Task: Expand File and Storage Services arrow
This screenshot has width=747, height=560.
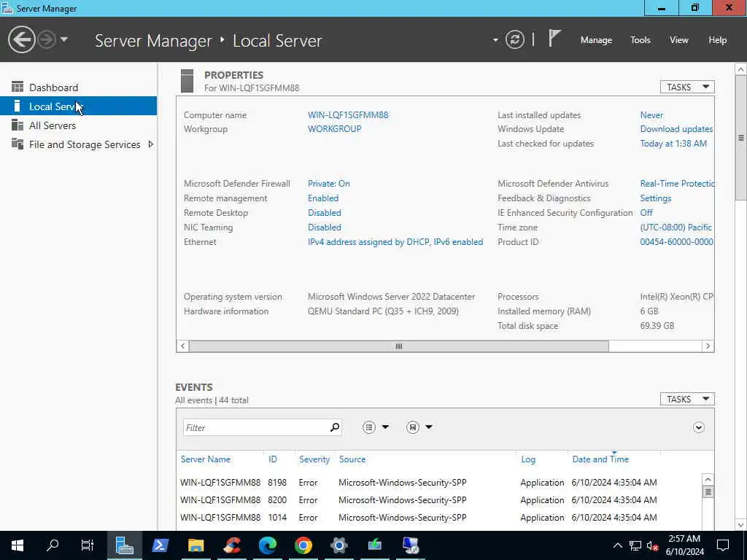Action: click(x=150, y=144)
